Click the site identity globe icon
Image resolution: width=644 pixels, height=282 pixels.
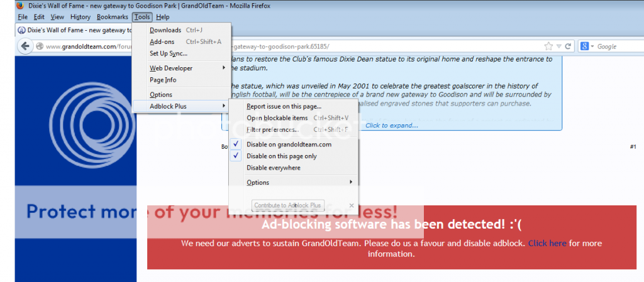(x=40, y=46)
